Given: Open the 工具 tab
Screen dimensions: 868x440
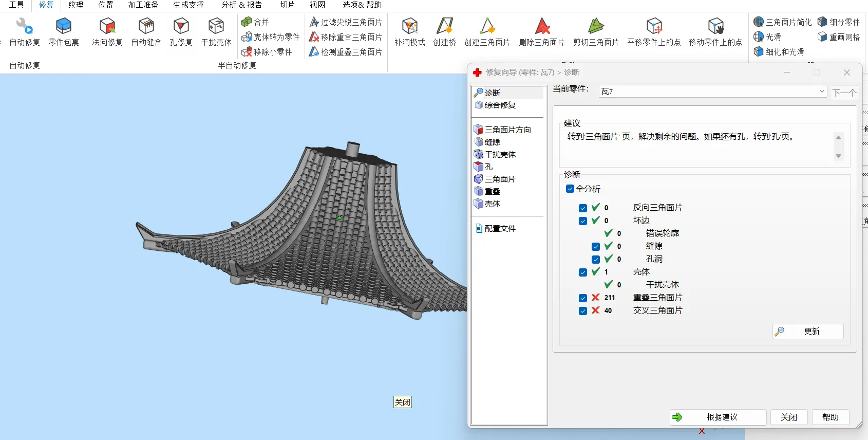Looking at the screenshot, I should [x=16, y=5].
